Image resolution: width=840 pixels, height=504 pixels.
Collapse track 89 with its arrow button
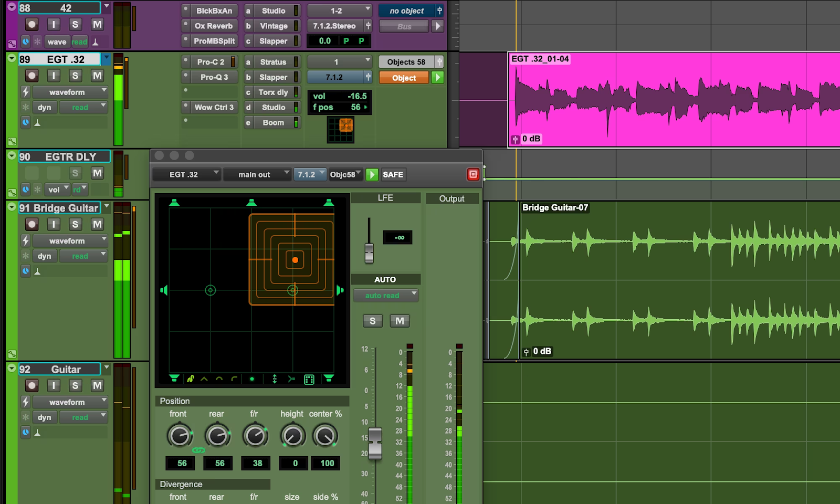pos(12,58)
